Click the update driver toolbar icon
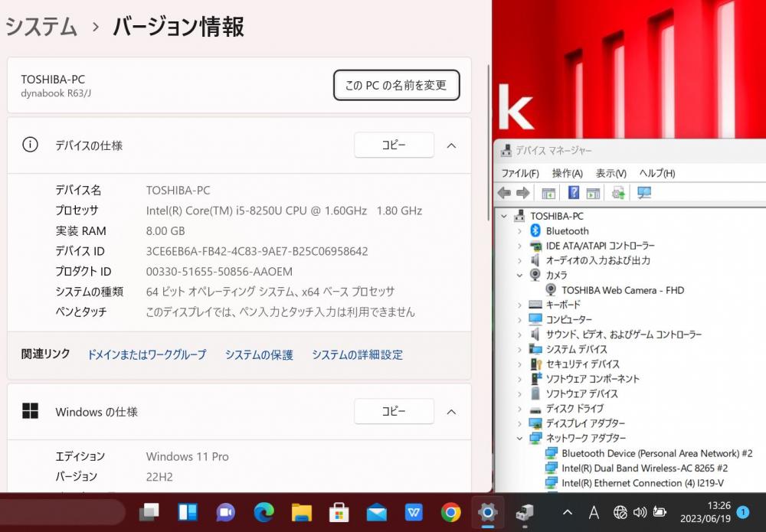 pyautogui.click(x=618, y=193)
